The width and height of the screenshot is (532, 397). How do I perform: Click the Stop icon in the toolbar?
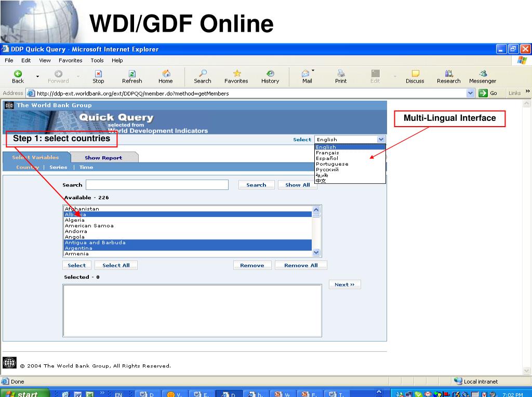click(98, 74)
